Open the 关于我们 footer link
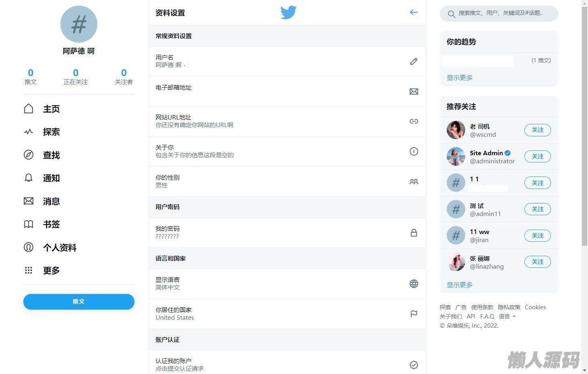Screen dimensions: 588x374 [x=451, y=316]
